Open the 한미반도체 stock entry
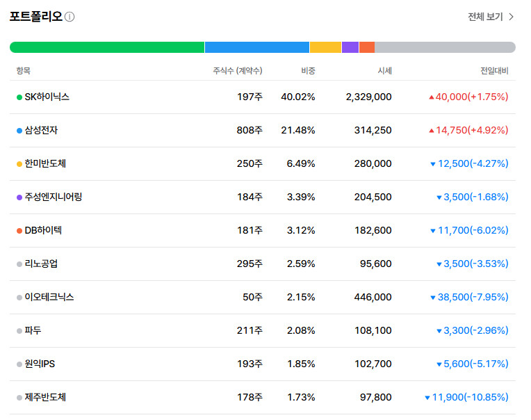Image resolution: width=531 pixels, height=420 pixels. pyautogui.click(x=45, y=163)
